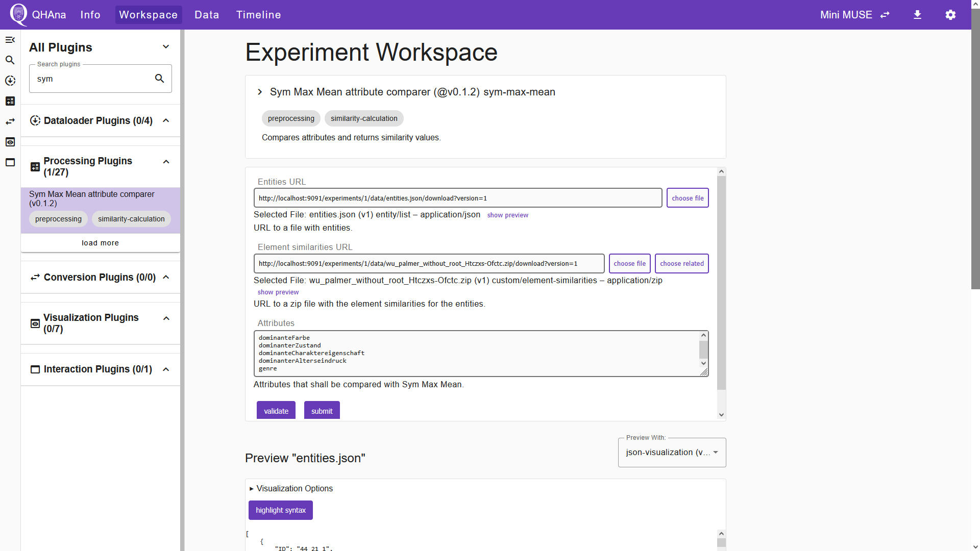Select the dataloader icon in the left rail
This screenshot has width=980, height=551.
click(10, 81)
